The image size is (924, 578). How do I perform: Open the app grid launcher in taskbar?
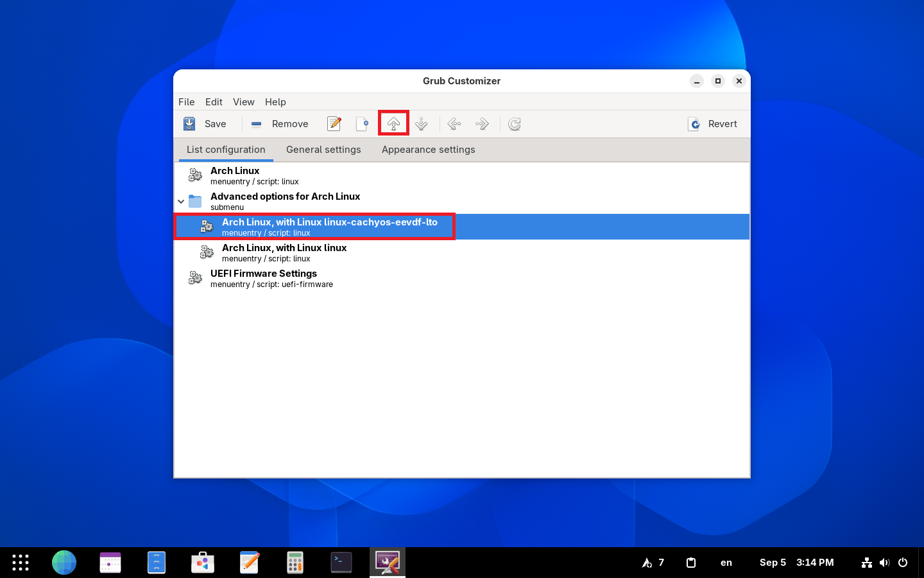(x=21, y=563)
